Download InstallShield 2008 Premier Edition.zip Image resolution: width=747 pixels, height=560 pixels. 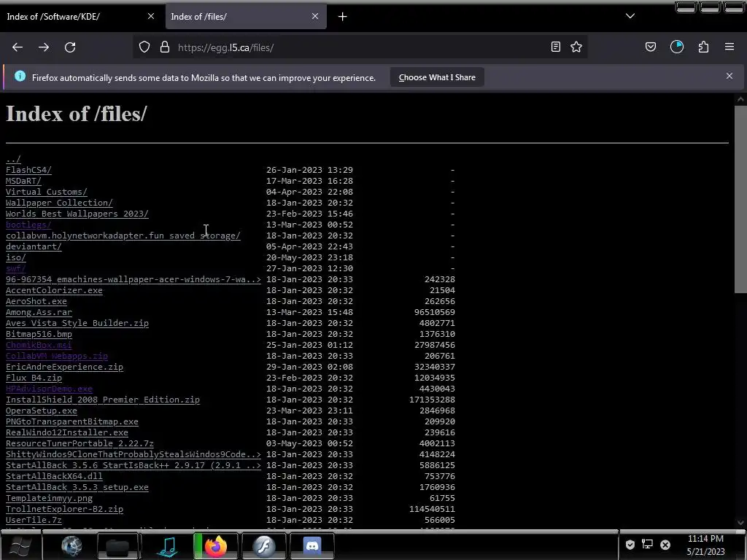pos(102,400)
